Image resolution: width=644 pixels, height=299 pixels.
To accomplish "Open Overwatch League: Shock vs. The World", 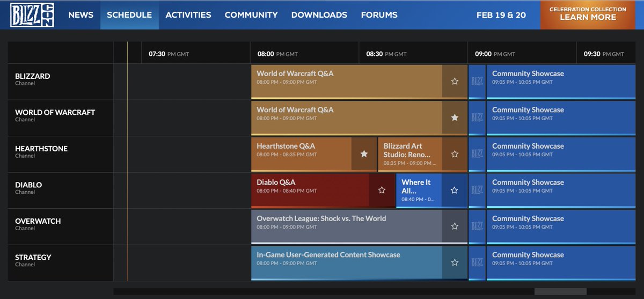I will [347, 226].
